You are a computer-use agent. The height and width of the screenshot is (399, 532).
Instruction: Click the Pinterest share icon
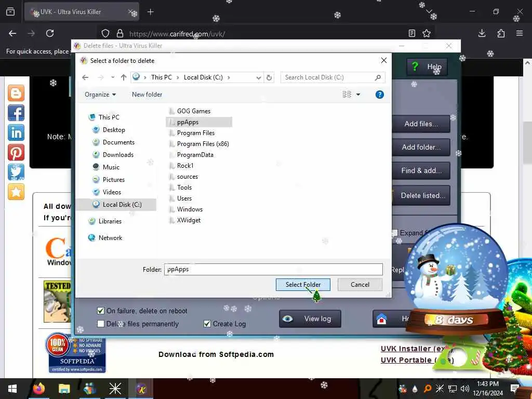click(x=16, y=152)
